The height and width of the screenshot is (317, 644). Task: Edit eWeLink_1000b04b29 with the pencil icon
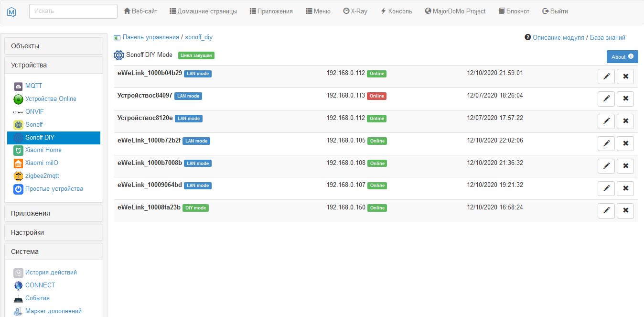click(x=606, y=76)
